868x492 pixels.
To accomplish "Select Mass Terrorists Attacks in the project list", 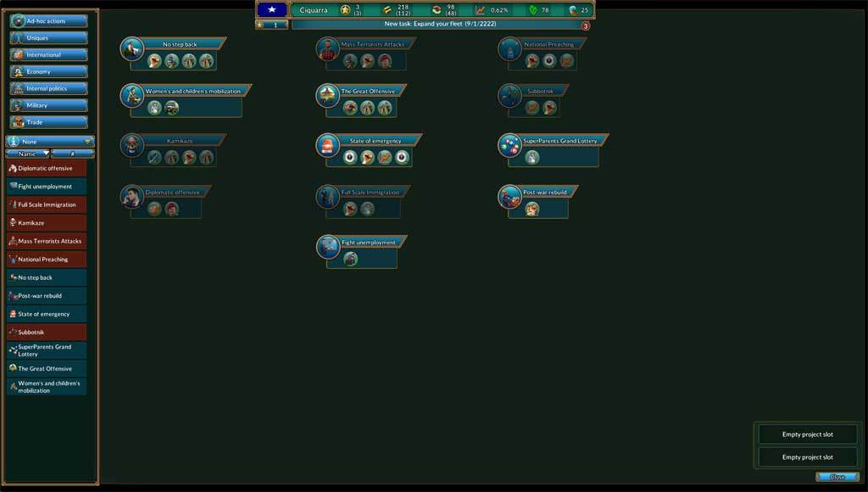I will coord(47,241).
